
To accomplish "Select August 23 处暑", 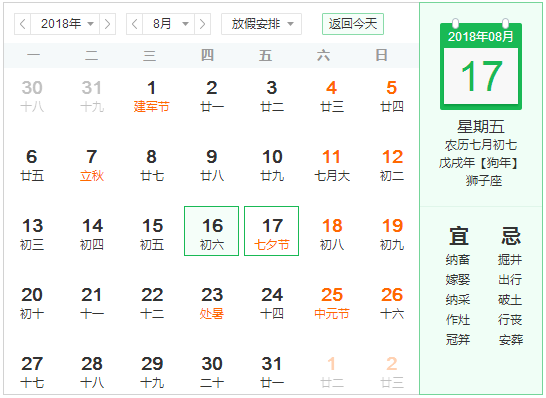I will (212, 303).
